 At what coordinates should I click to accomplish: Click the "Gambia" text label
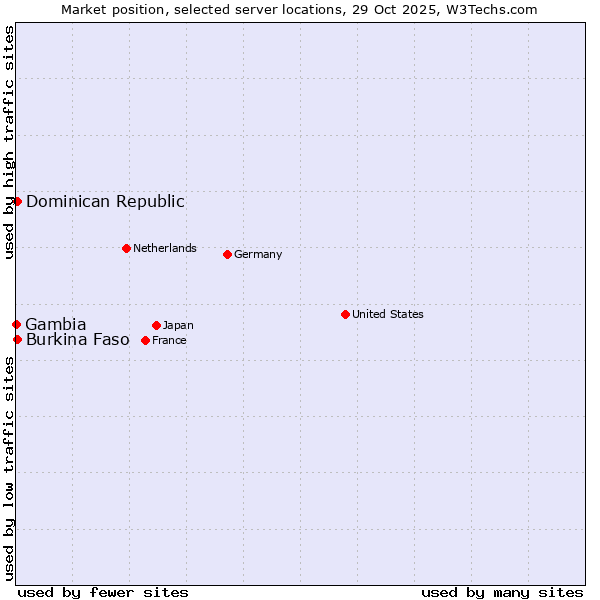[56, 324]
